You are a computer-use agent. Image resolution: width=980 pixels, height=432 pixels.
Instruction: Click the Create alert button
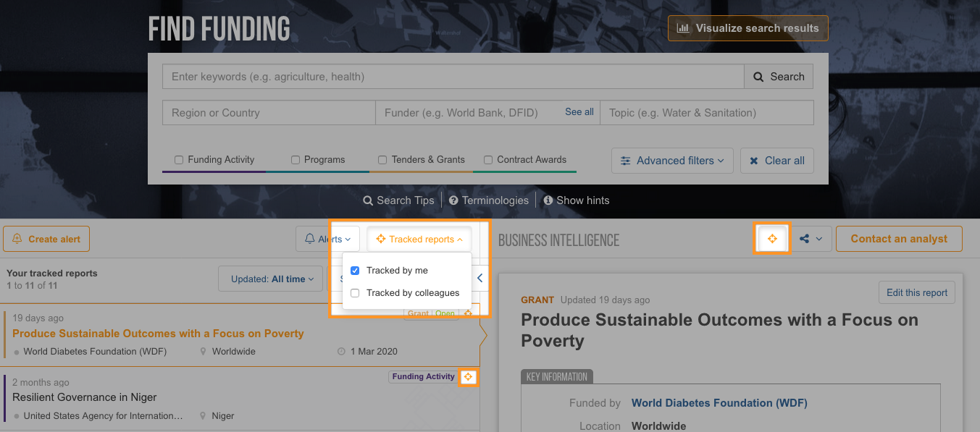46,239
